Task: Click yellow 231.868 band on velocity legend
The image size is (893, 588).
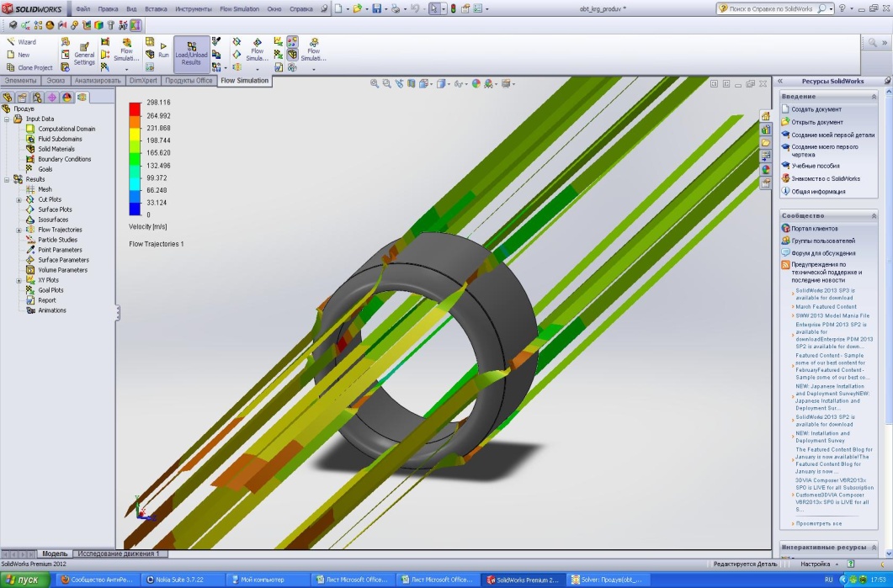Action: (x=135, y=135)
